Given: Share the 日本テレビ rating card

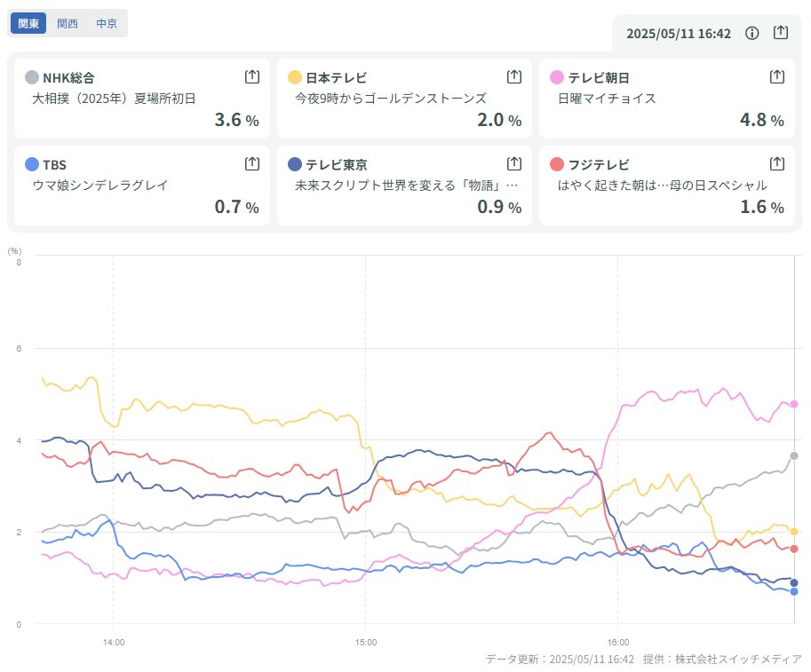Looking at the screenshot, I should [514, 77].
